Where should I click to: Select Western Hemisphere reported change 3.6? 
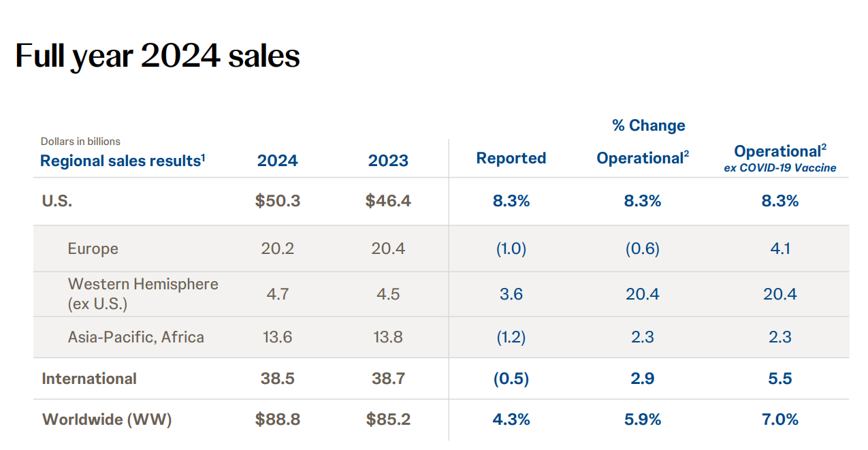[x=511, y=294]
